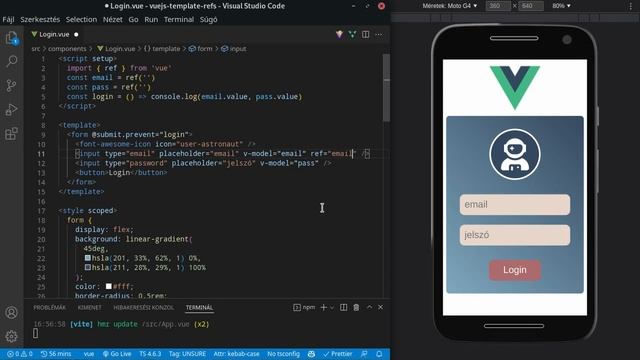640x360 pixels.
Task: Click the jelszó password field in preview
Action: coord(515,235)
